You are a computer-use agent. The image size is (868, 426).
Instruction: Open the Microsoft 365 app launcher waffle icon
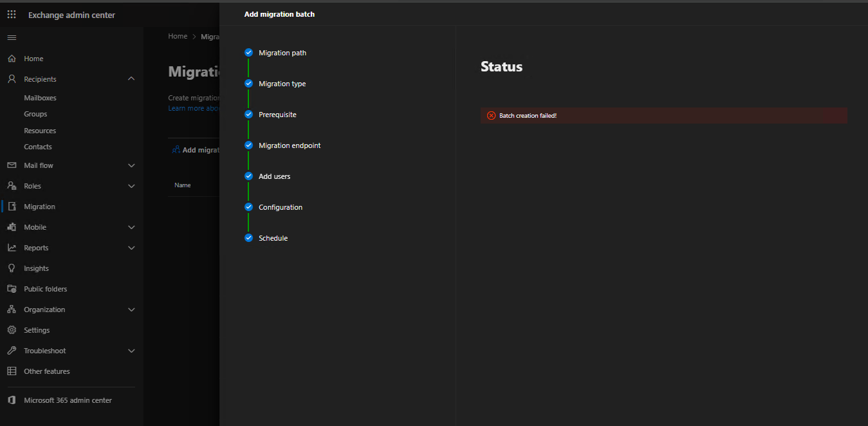[x=11, y=14]
